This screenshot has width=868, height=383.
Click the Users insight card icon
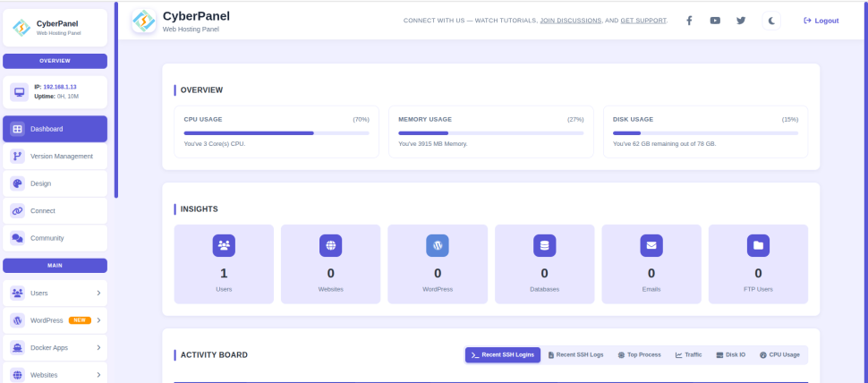(224, 245)
